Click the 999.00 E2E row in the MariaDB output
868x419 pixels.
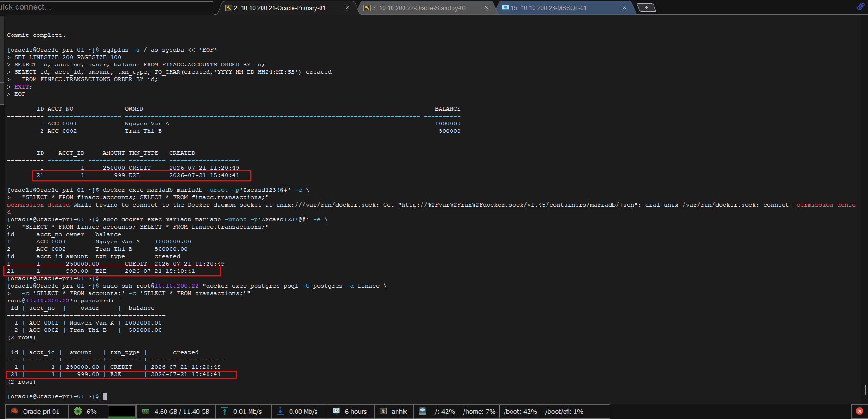(x=101, y=271)
